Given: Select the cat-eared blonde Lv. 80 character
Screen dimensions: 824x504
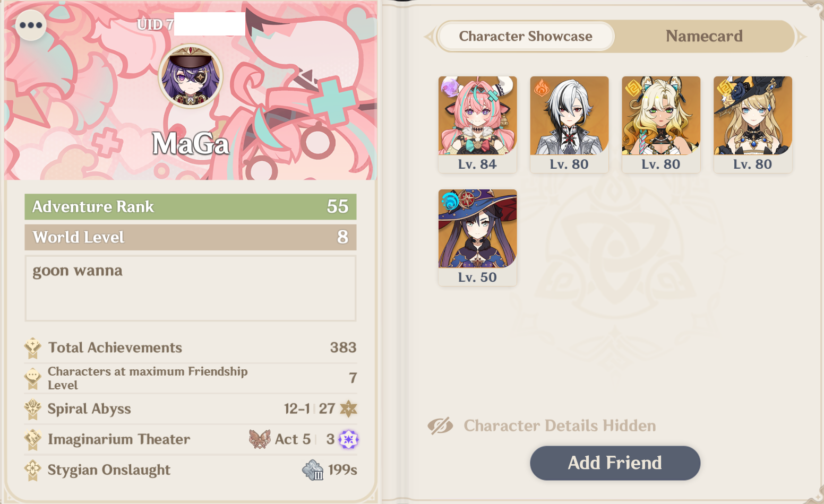Looking at the screenshot, I should tap(661, 125).
